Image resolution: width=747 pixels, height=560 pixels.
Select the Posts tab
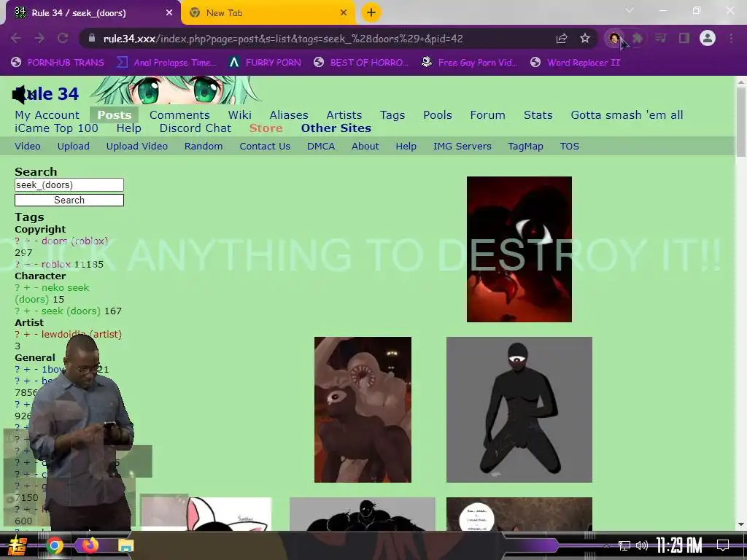pyautogui.click(x=115, y=114)
